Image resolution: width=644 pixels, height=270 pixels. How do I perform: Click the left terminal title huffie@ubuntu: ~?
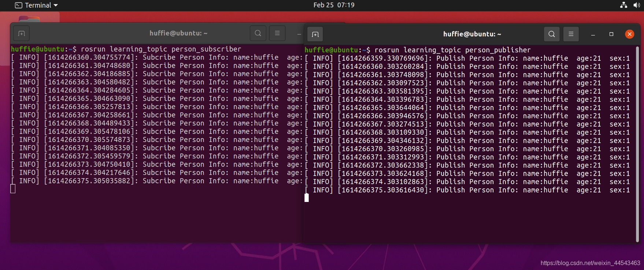tap(178, 33)
